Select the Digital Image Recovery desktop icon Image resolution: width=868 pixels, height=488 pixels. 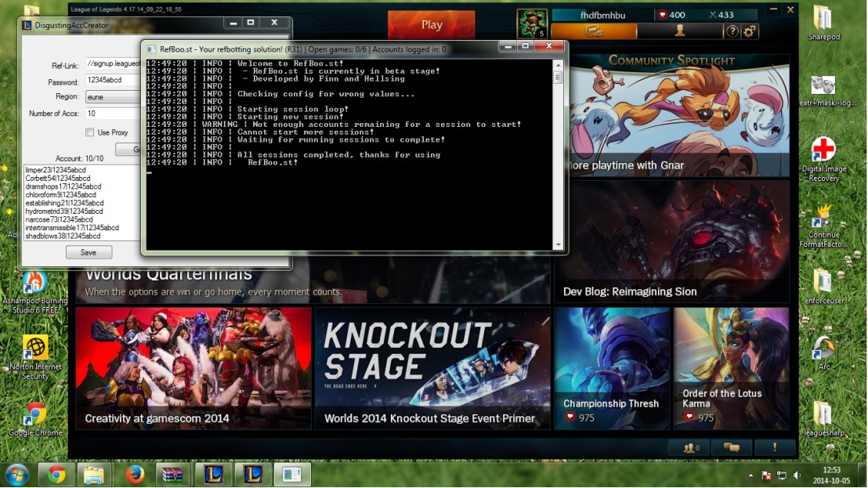tap(823, 159)
